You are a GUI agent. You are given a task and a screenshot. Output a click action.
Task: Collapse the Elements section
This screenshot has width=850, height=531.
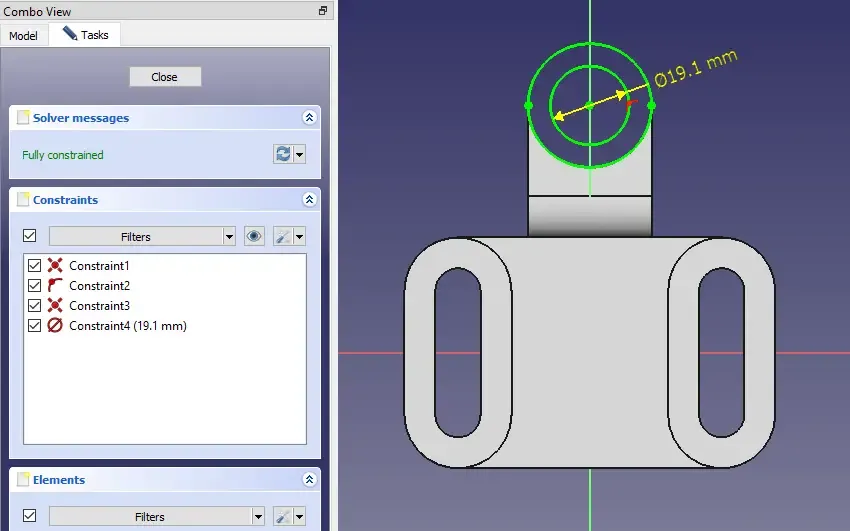[x=309, y=480]
